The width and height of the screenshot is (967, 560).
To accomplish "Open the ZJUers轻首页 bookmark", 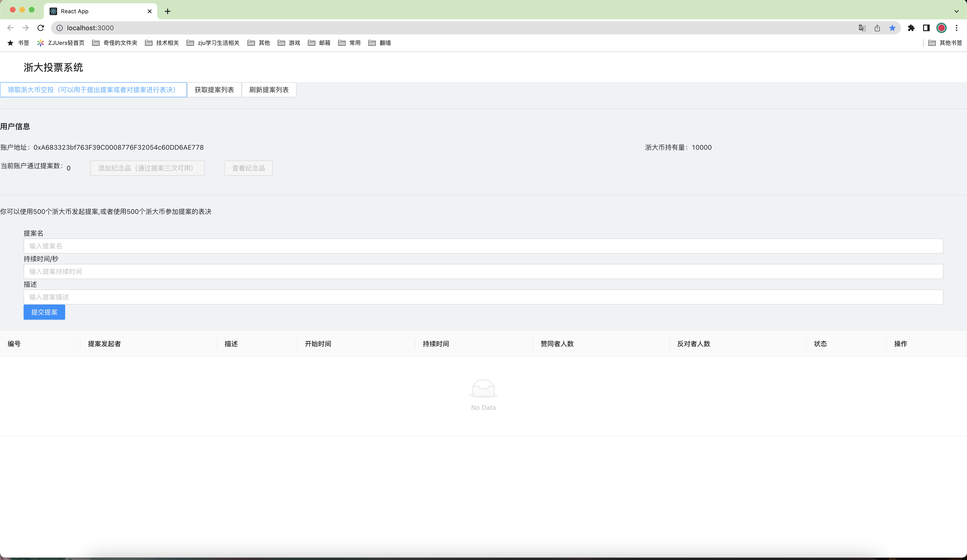I will coord(61,42).
